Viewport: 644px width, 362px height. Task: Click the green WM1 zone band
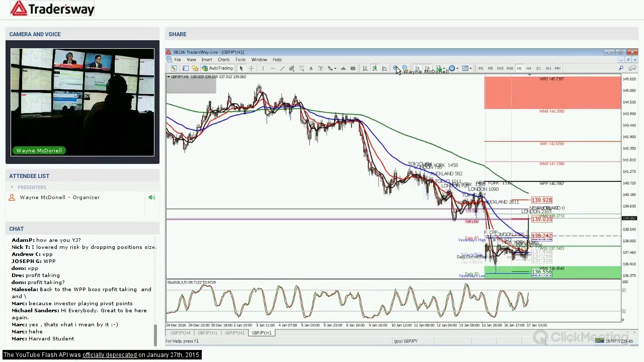click(x=552, y=272)
